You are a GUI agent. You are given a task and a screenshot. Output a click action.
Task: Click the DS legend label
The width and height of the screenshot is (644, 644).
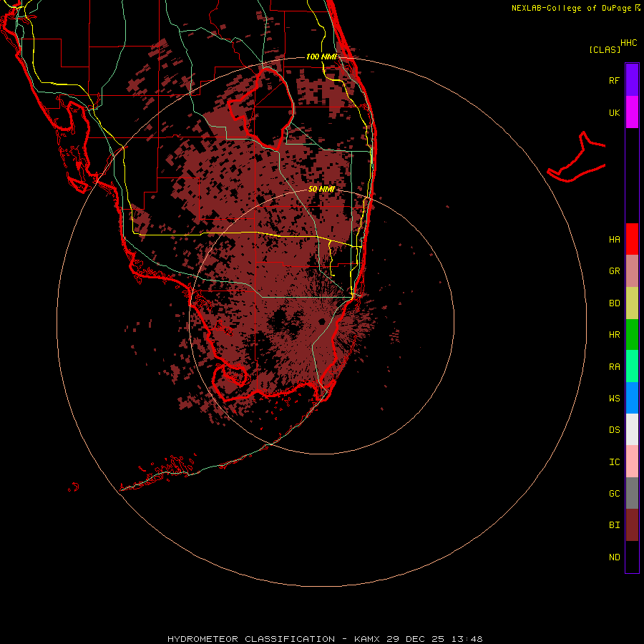click(614, 430)
